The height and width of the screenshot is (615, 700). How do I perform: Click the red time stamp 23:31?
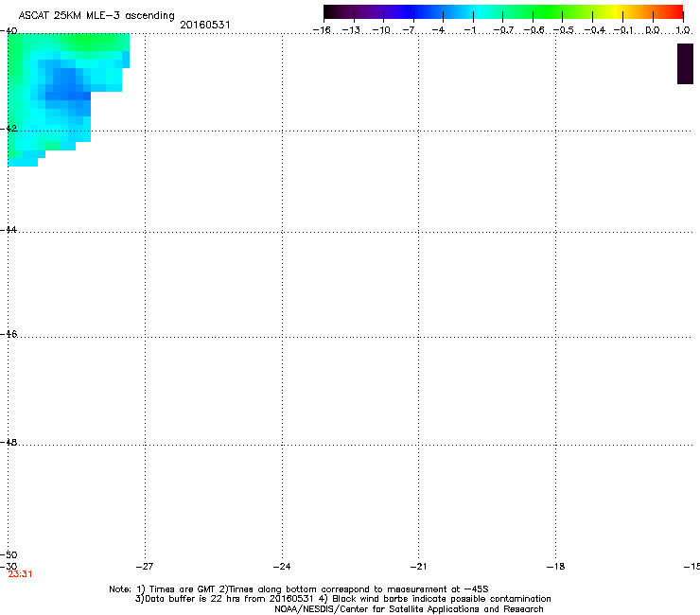pos(20,574)
